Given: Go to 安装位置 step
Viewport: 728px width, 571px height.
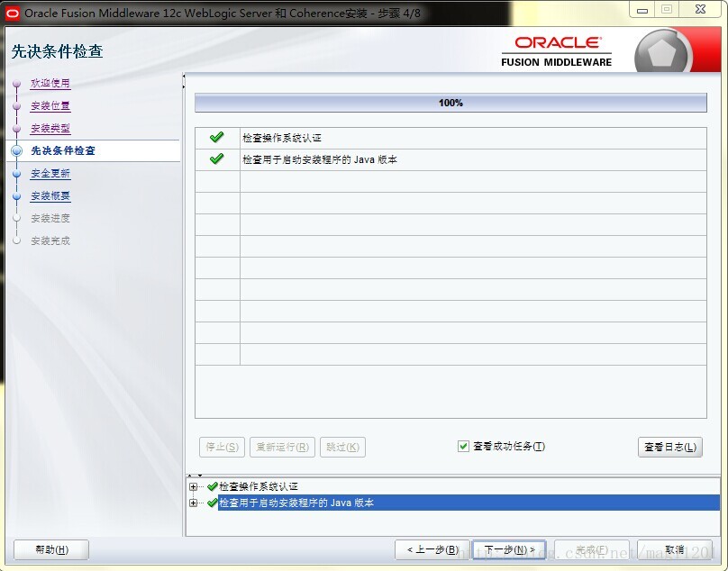Looking at the screenshot, I should point(50,106).
